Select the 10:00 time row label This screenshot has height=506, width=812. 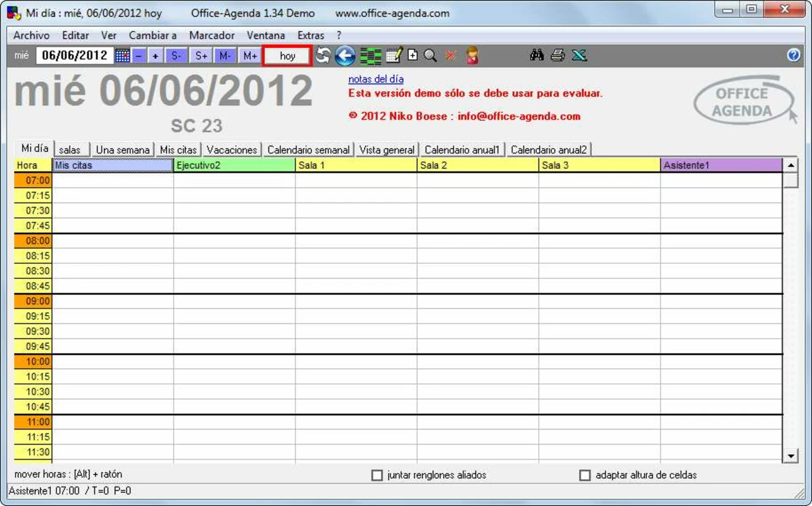click(34, 362)
